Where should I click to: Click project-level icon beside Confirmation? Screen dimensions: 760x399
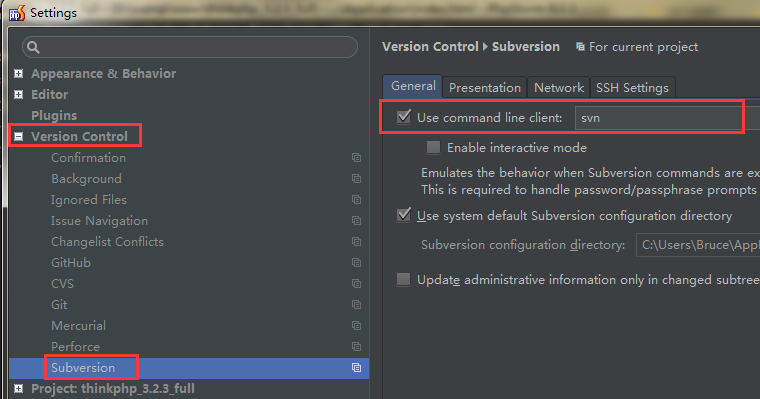coord(356,158)
